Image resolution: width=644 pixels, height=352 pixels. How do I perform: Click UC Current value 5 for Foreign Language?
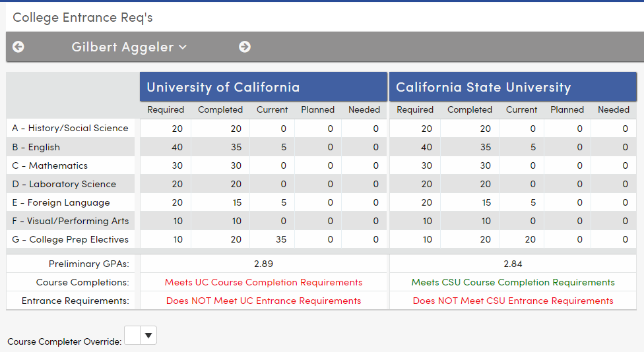click(283, 202)
